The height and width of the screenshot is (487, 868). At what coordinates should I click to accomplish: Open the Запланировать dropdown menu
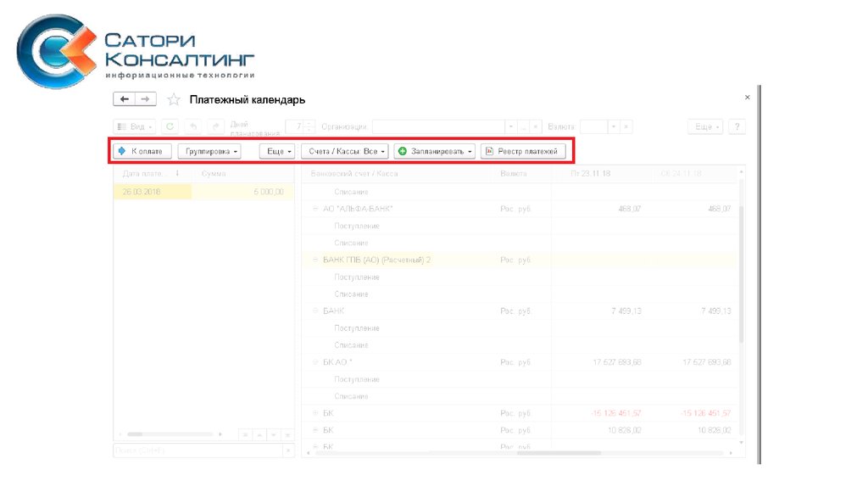click(x=435, y=151)
